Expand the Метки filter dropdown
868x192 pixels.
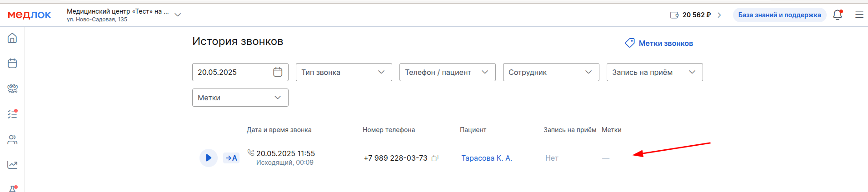pos(240,98)
